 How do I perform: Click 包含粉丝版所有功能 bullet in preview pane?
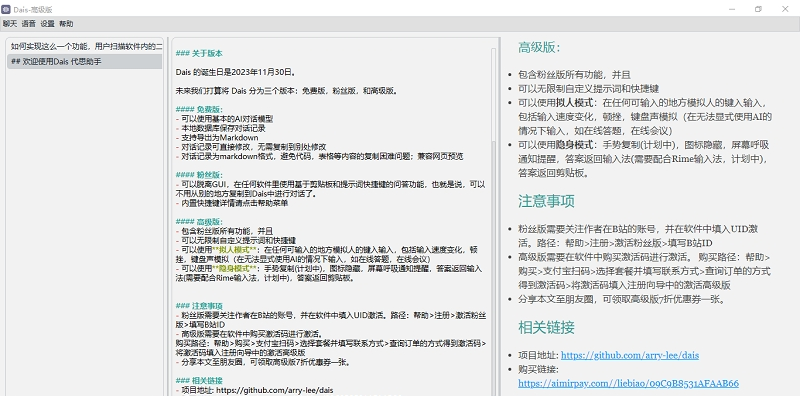(x=574, y=75)
